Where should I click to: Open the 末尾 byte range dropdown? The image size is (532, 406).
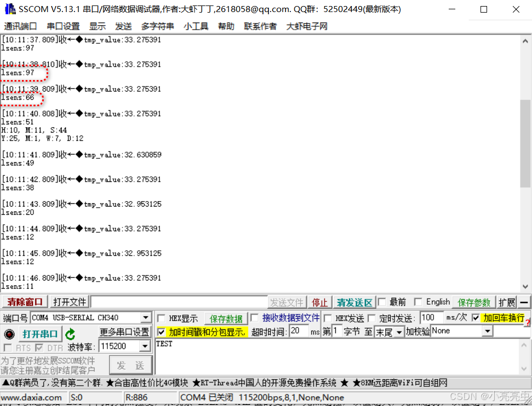click(x=399, y=332)
